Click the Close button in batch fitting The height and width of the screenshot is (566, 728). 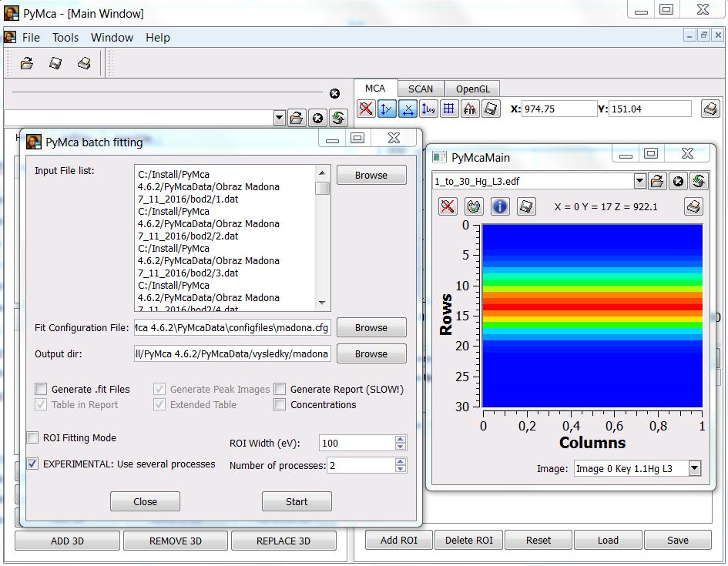[145, 501]
